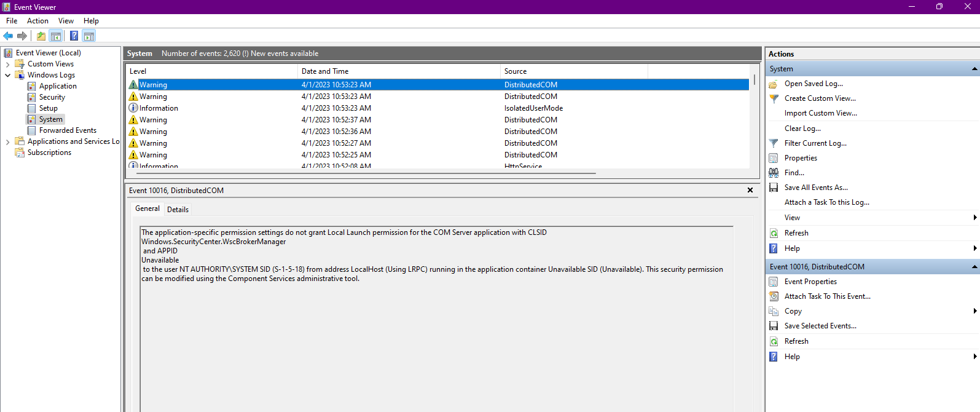The width and height of the screenshot is (980, 412).
Task: Open Help submenu arrow under System actions
Action: (x=975, y=248)
